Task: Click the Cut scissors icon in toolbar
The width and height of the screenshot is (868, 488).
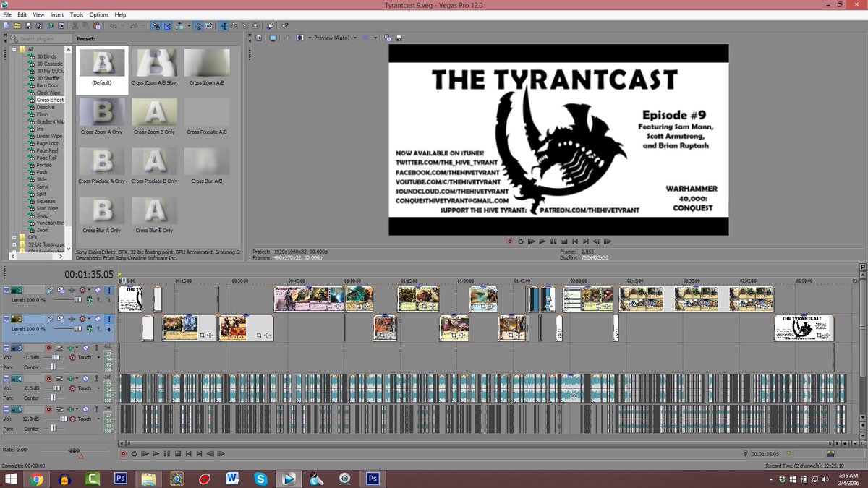Action: 75,25
